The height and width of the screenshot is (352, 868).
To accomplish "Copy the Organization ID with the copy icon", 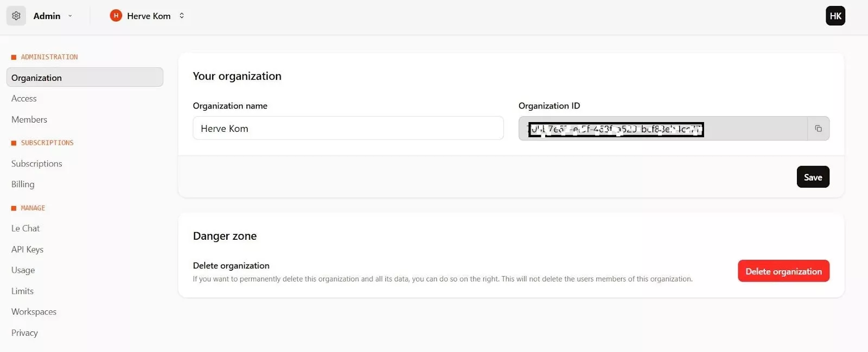I will [x=818, y=129].
